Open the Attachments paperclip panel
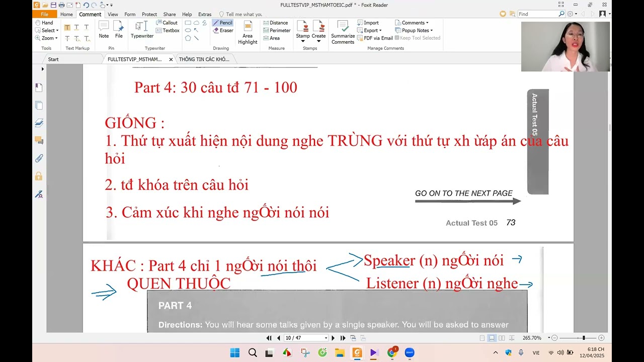The image size is (644, 362). coord(39,158)
